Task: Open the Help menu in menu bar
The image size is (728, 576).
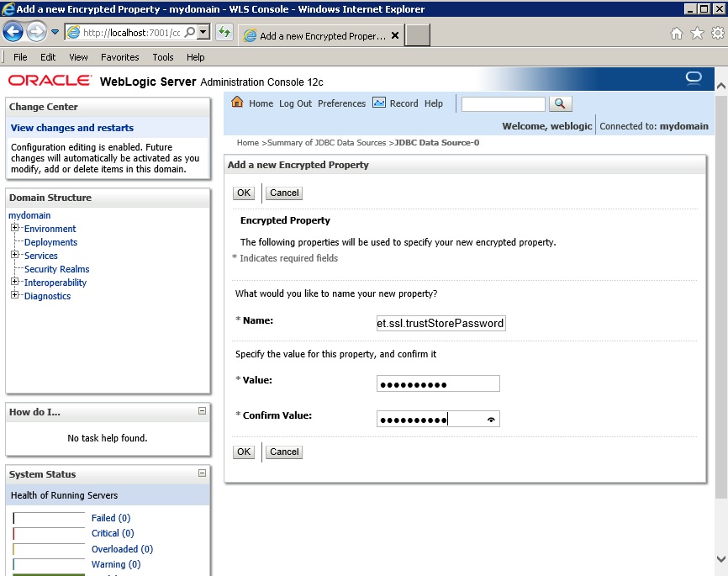Action: click(x=196, y=57)
